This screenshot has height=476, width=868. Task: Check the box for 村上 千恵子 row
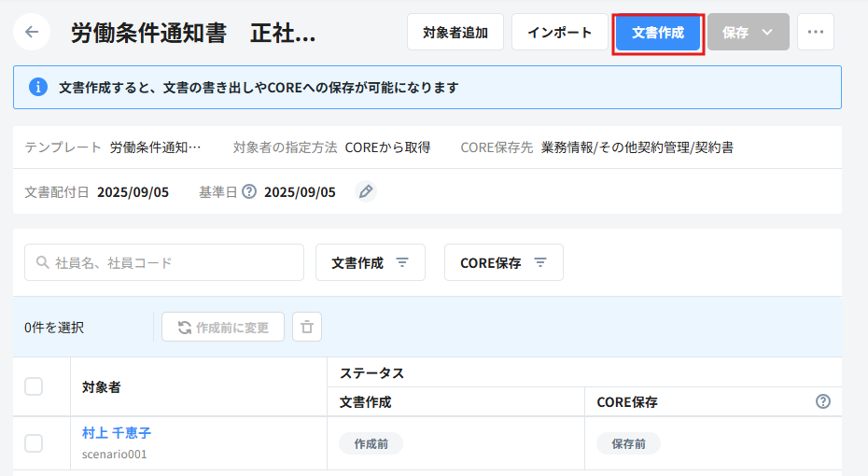tap(34, 443)
